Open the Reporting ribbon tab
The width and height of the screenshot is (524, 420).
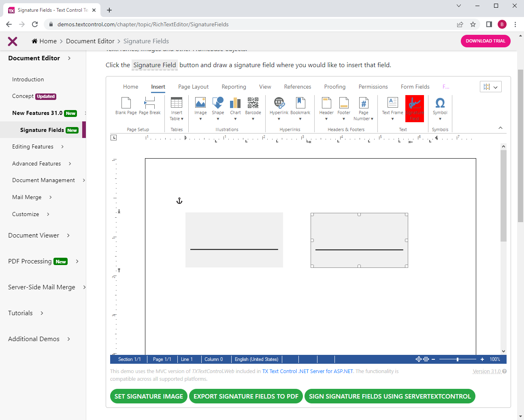(234, 87)
